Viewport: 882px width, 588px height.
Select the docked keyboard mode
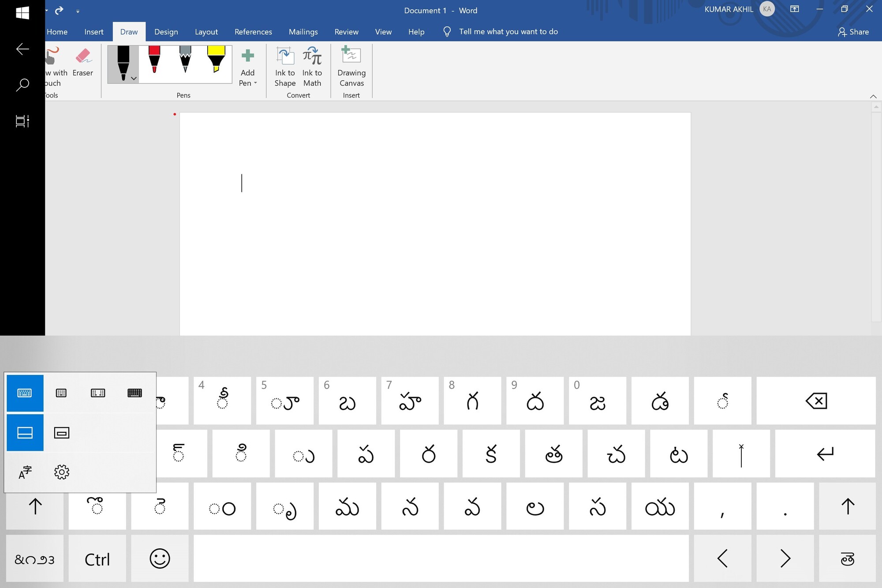(25, 433)
